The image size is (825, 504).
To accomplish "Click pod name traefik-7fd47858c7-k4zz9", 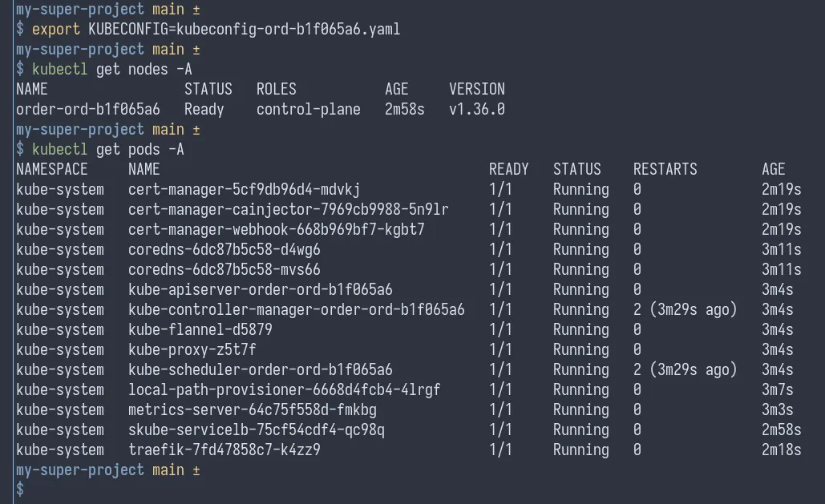I will click(224, 450).
